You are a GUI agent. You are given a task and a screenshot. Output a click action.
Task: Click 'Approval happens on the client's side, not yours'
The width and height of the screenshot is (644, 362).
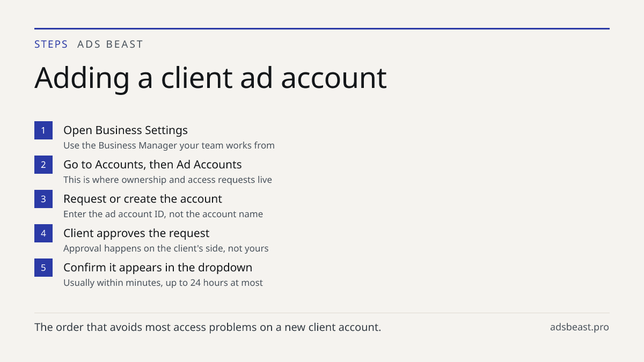(x=166, y=248)
